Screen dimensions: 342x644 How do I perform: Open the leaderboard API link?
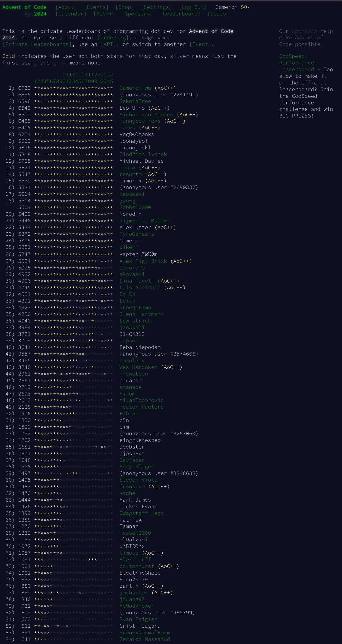[108, 44]
